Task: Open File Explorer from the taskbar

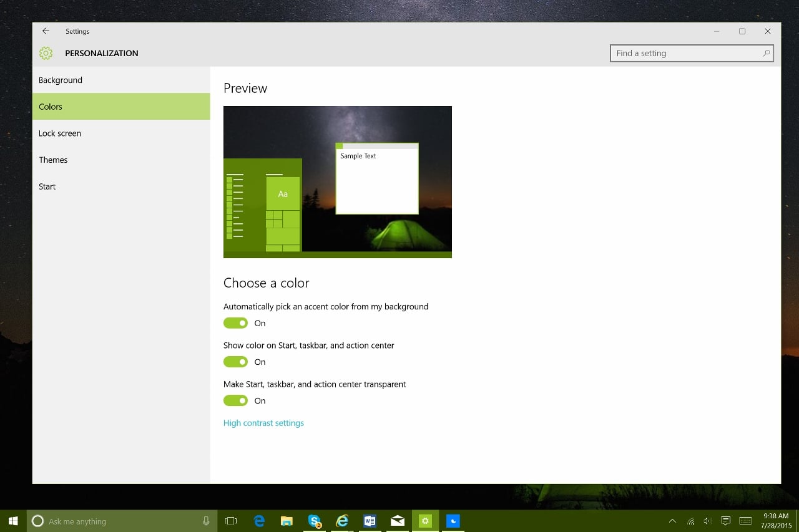Action: (x=287, y=520)
